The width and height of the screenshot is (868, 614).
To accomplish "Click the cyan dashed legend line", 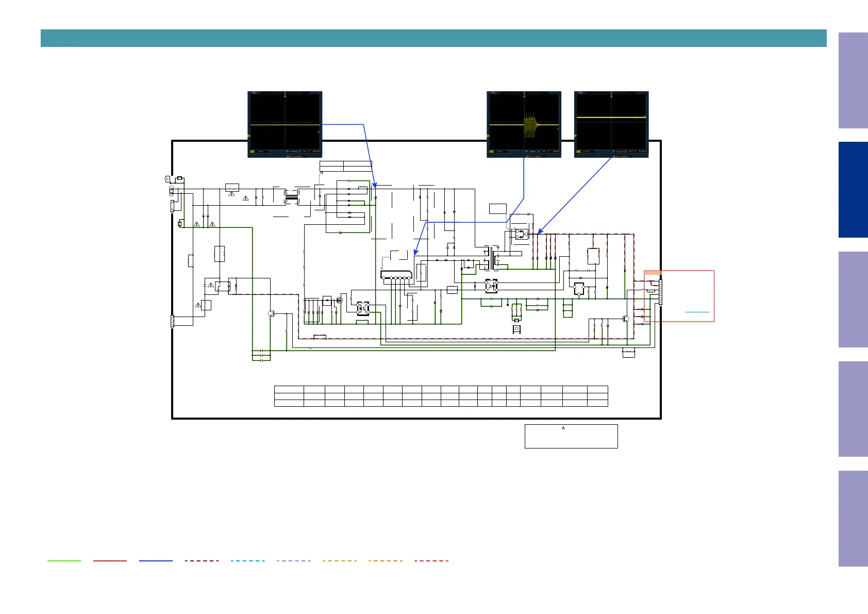I will [248, 560].
